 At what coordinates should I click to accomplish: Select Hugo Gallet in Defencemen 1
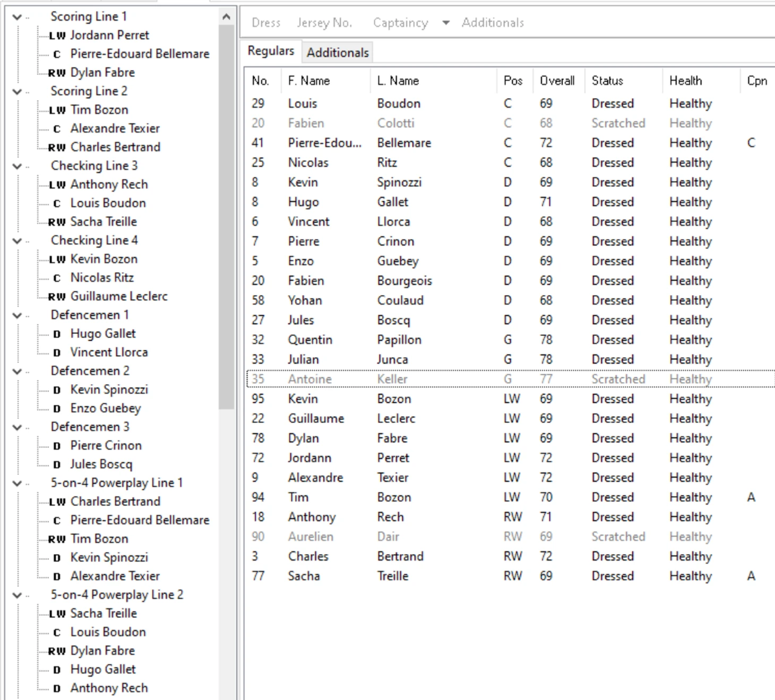pos(103,334)
